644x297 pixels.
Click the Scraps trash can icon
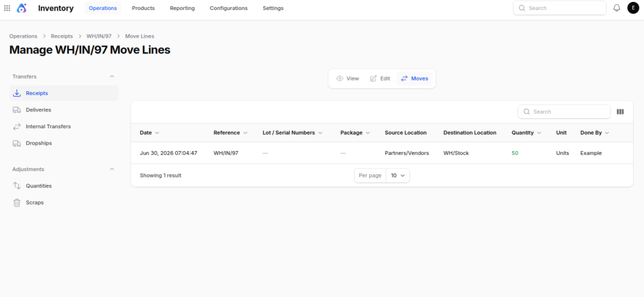pos(17,203)
